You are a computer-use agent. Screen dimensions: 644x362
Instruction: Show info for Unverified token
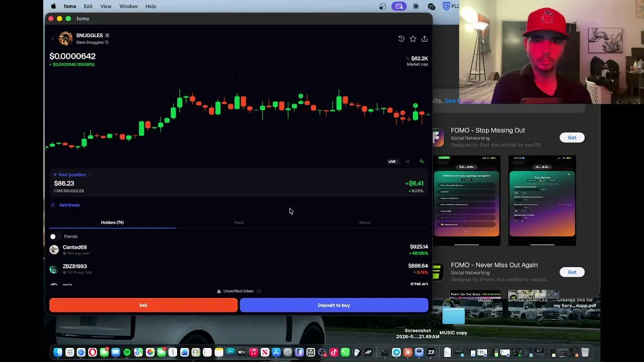click(259, 291)
